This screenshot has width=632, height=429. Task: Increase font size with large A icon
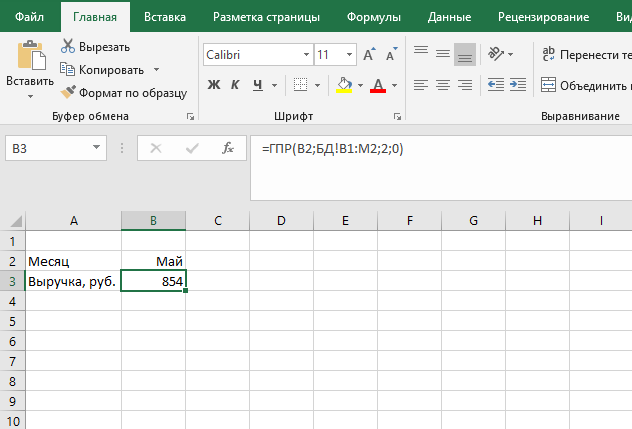(369, 54)
